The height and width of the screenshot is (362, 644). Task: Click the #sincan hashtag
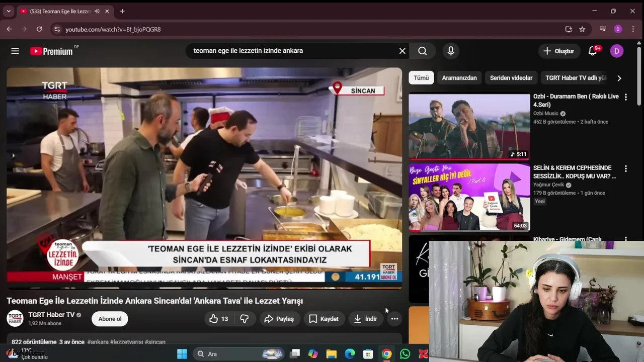coord(155,342)
